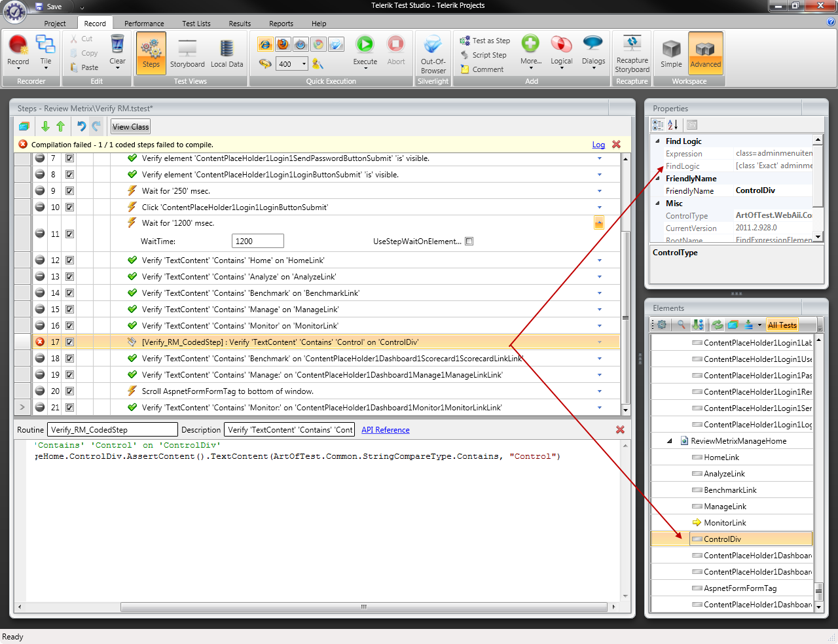Open the API Reference link
This screenshot has height=644, width=838.
click(x=386, y=430)
